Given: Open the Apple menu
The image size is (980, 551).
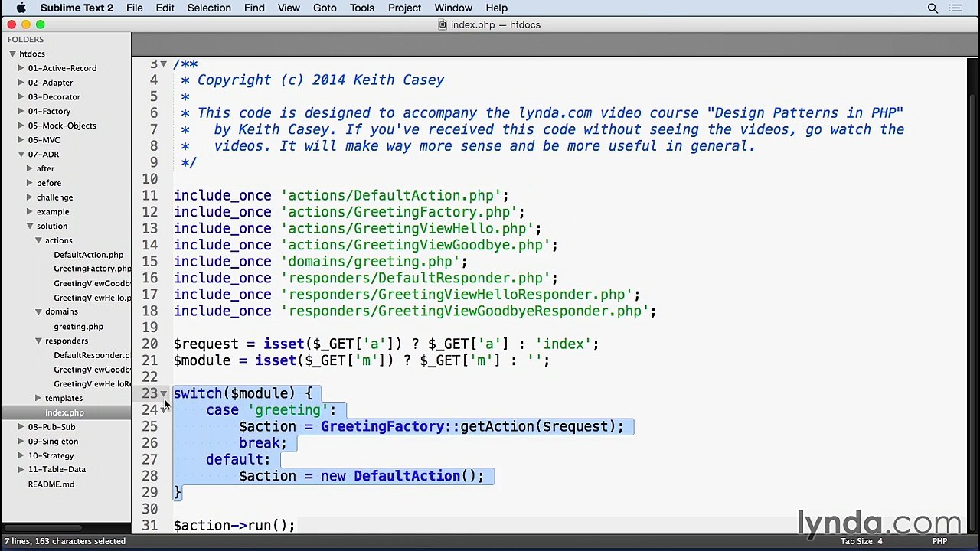Looking at the screenshot, I should (21, 8).
